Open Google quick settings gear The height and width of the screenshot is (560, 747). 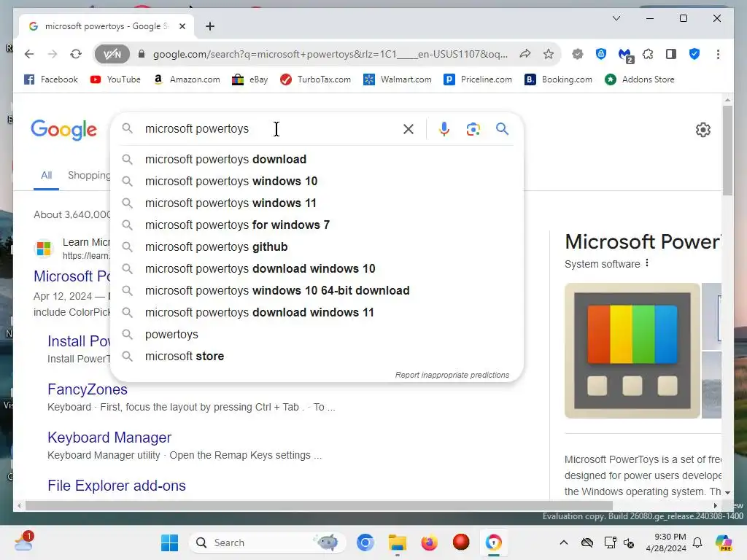(703, 130)
